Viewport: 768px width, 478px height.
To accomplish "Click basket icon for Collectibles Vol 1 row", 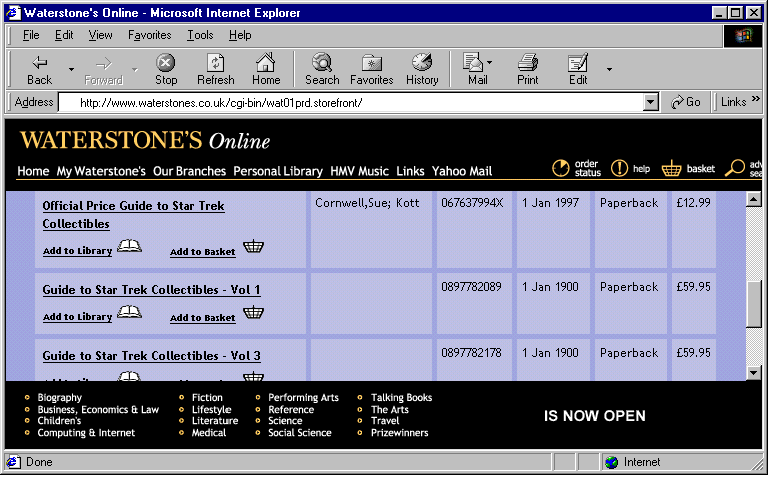I will (253, 312).
